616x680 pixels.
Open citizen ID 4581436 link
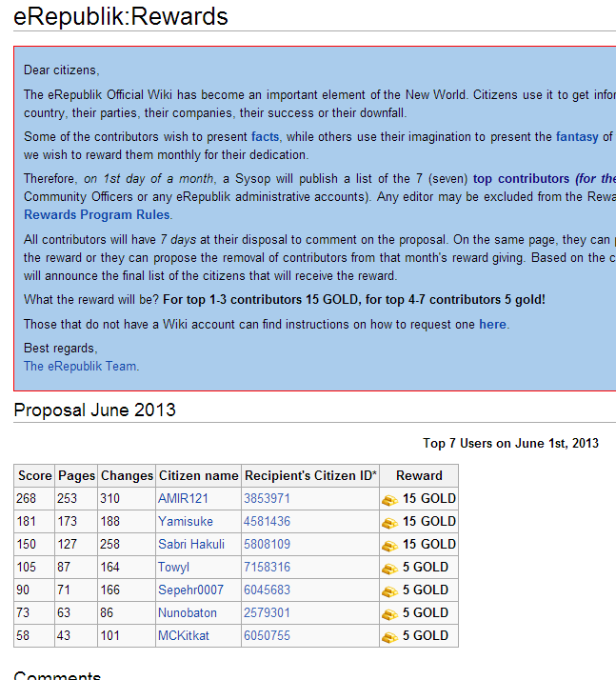tap(267, 521)
